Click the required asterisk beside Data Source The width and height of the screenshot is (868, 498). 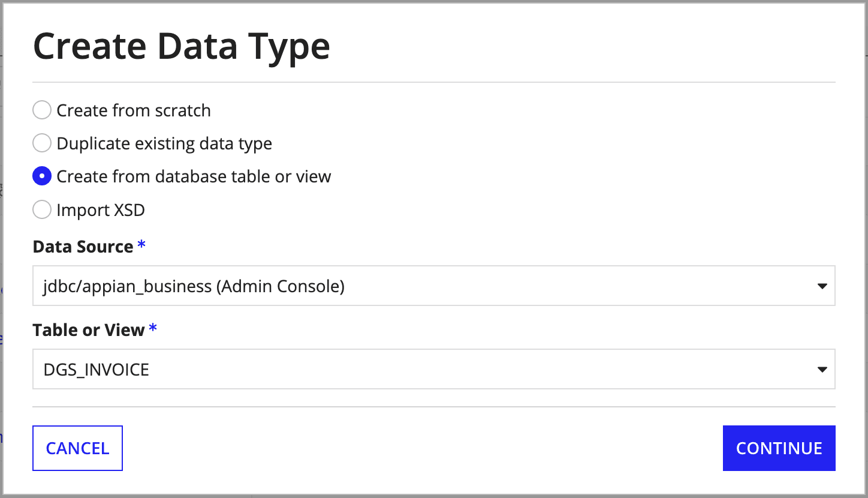[x=141, y=245]
